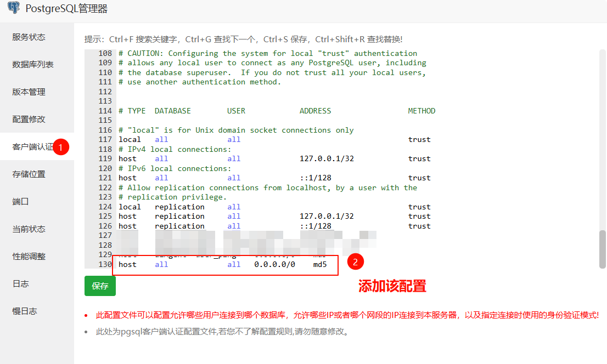Open the 性能调整 tab
607x364 pixels.
click(29, 257)
